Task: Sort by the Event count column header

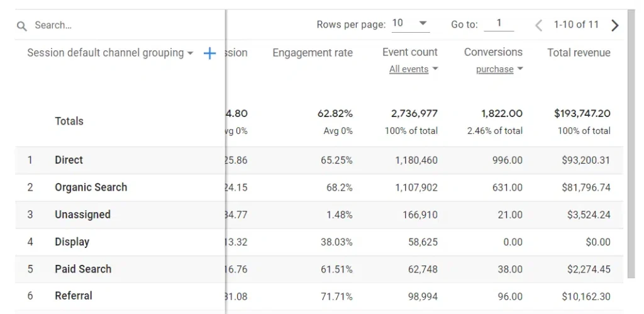Action: tap(410, 52)
